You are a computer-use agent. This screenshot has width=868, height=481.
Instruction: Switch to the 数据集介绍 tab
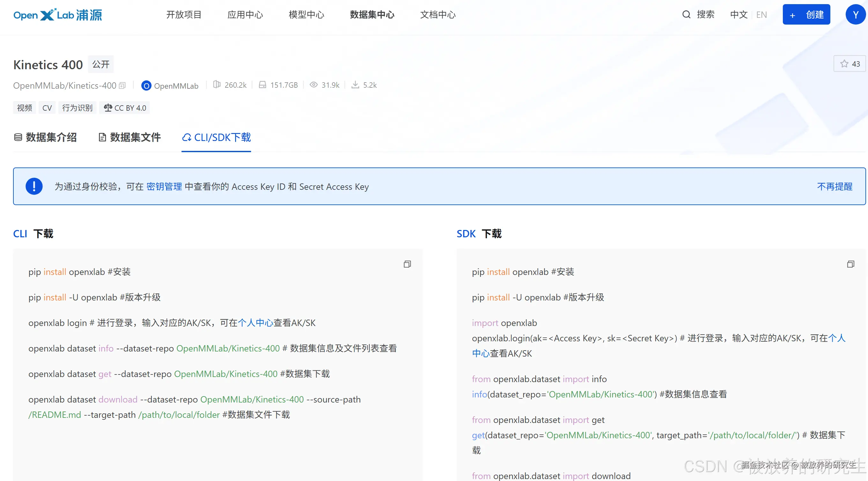point(46,137)
